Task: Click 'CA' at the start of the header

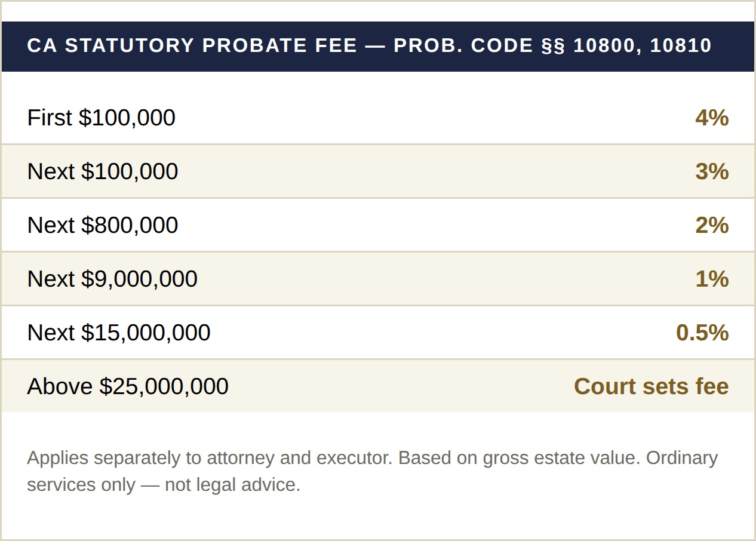Action: [42, 46]
